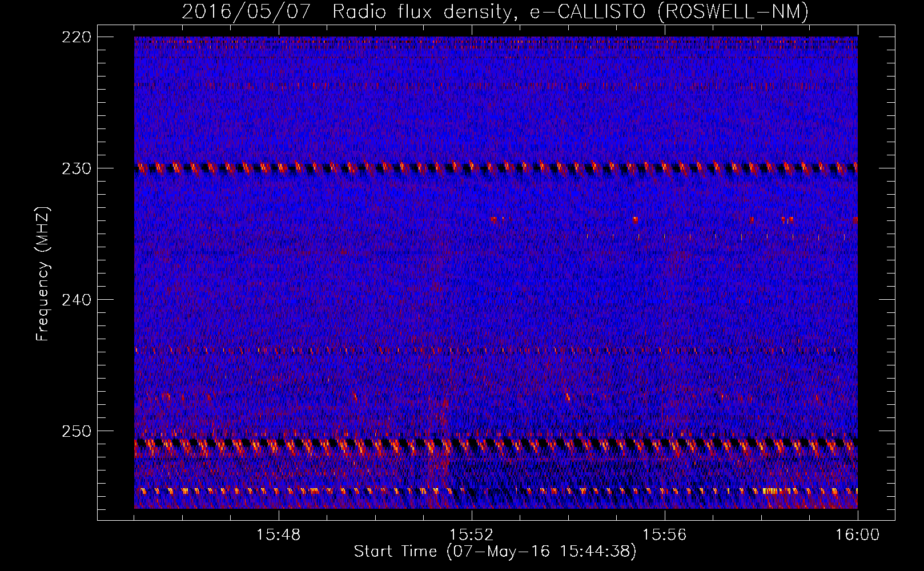Click the 15:52 time tick label
The image size is (924, 571).
(x=472, y=535)
